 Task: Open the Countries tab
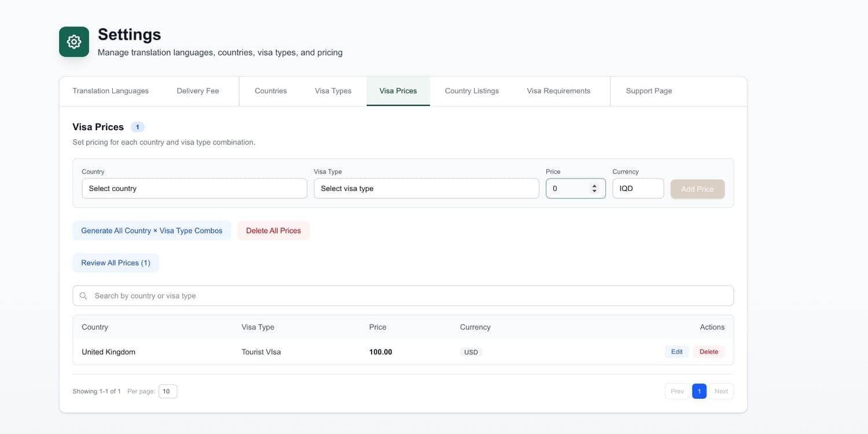(271, 91)
